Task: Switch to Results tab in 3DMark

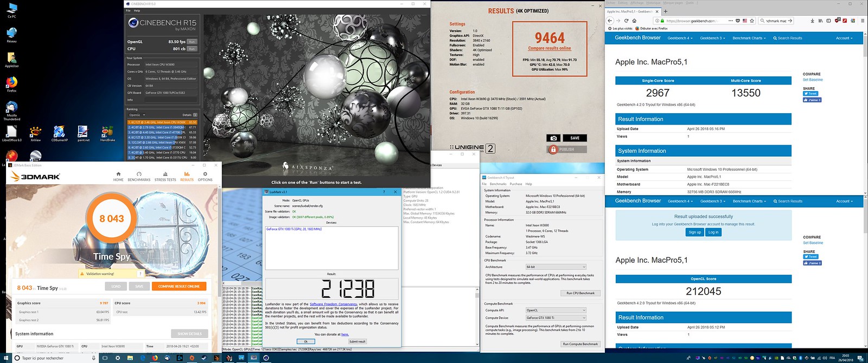Action: click(x=187, y=177)
